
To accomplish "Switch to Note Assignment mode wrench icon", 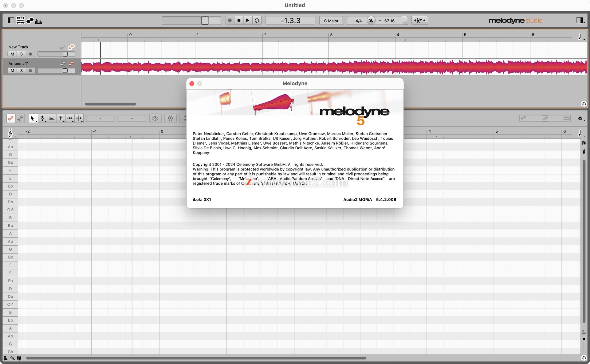I will pyautogui.click(x=20, y=118).
